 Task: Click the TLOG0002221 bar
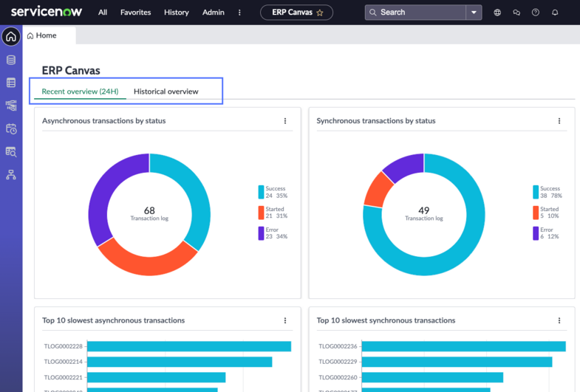[156, 377]
